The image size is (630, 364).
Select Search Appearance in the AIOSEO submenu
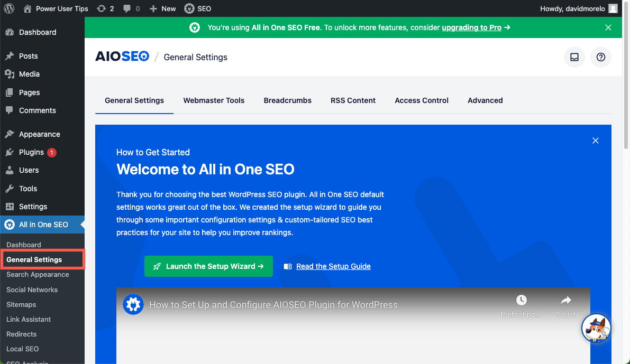(x=37, y=274)
